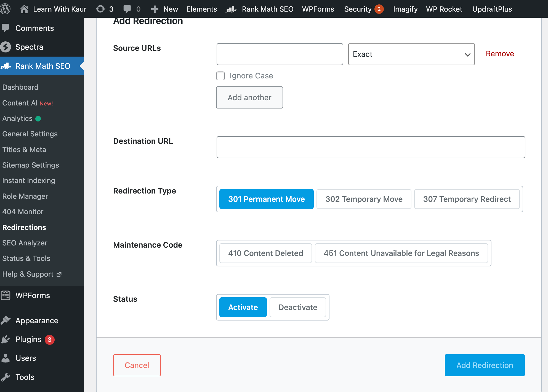This screenshot has width=548, height=392.
Task: Click the Rank Math SEO icon in sidebar
Action: point(6,66)
